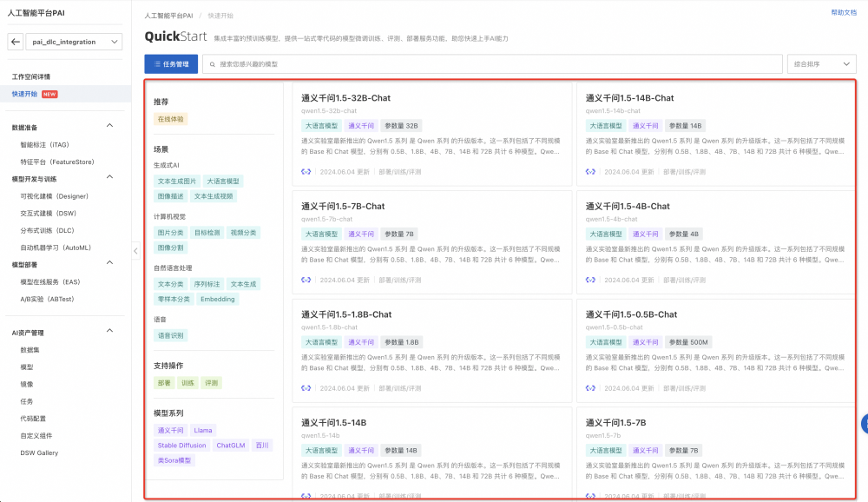Screen dimensions: 868x502
Task: Toggle the 文本分类 filter tag
Action: tap(170, 284)
